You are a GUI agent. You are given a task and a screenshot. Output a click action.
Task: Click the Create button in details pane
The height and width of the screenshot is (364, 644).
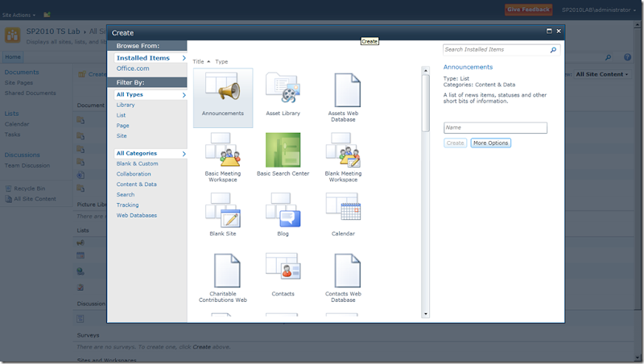[x=455, y=143]
